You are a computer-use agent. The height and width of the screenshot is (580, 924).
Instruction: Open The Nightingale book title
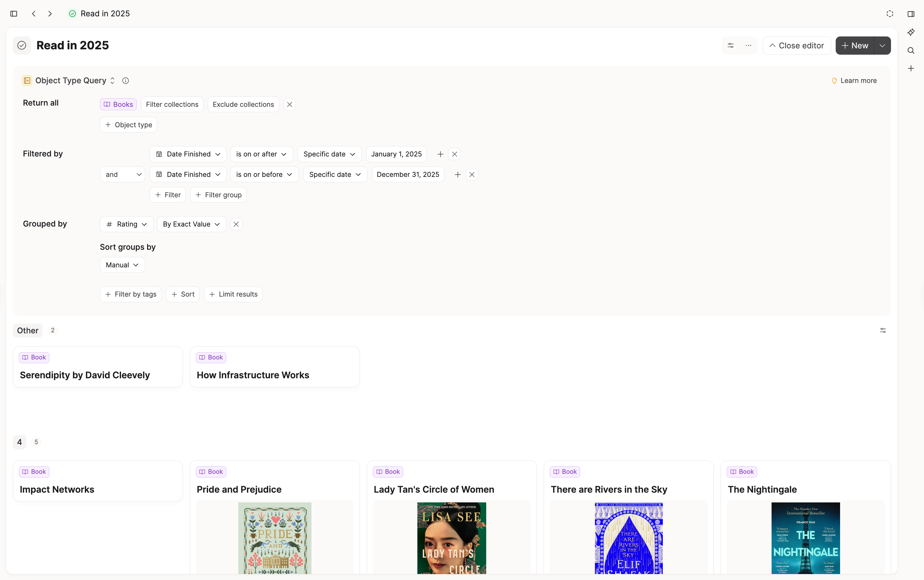(762, 490)
